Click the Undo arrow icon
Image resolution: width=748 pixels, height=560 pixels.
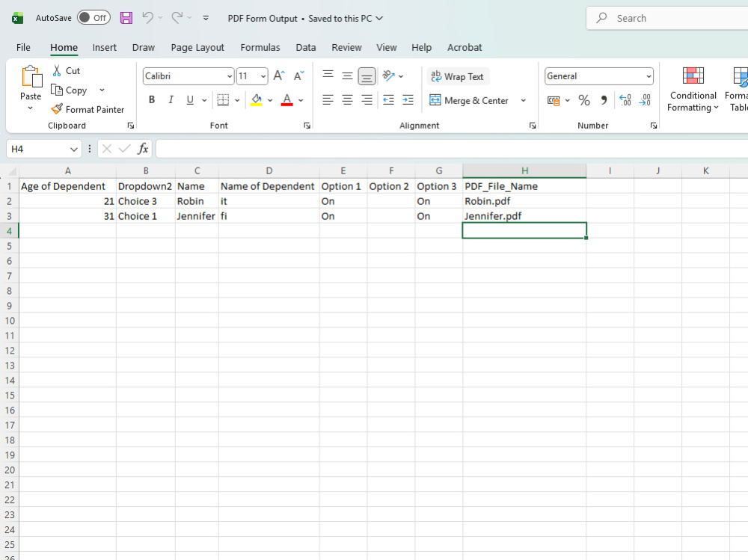pos(147,18)
